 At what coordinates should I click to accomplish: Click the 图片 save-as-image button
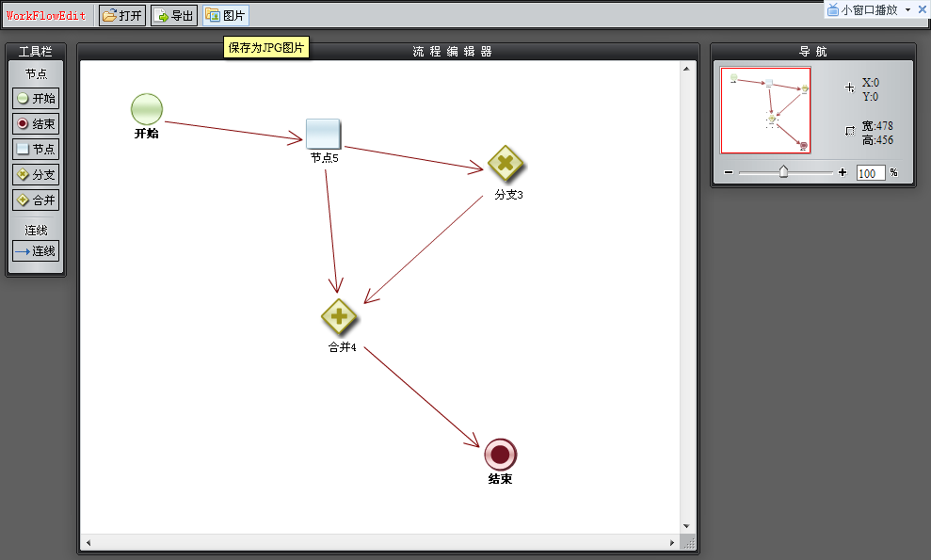point(226,15)
